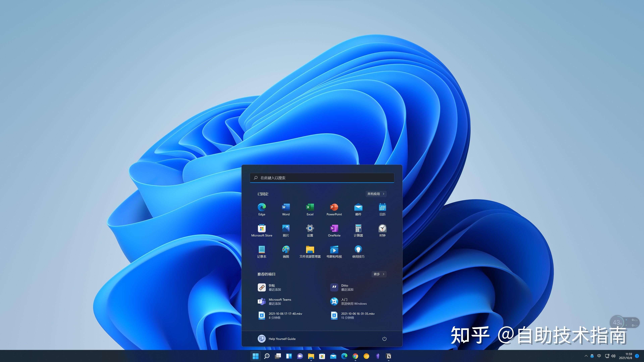Open Microsoft Edge browser
Screen dimensions: 644x362
pyautogui.click(x=261, y=208)
